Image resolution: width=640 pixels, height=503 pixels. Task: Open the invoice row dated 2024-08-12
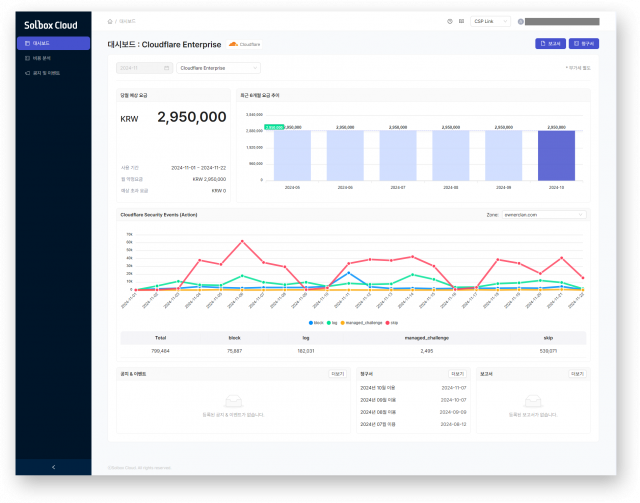(413, 425)
